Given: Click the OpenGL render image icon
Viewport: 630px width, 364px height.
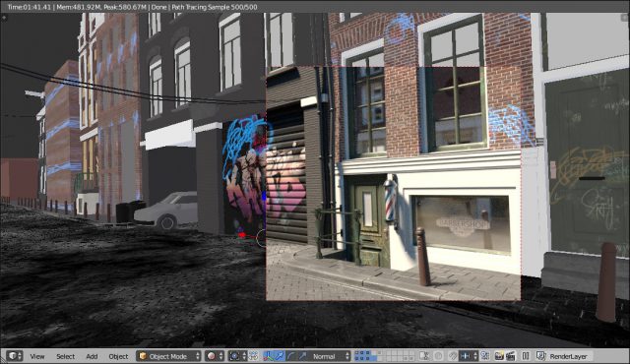Looking at the screenshot, I should click(499, 356).
